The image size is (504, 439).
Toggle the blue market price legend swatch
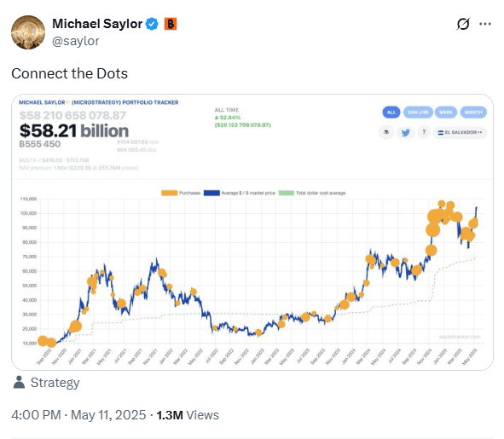(211, 193)
